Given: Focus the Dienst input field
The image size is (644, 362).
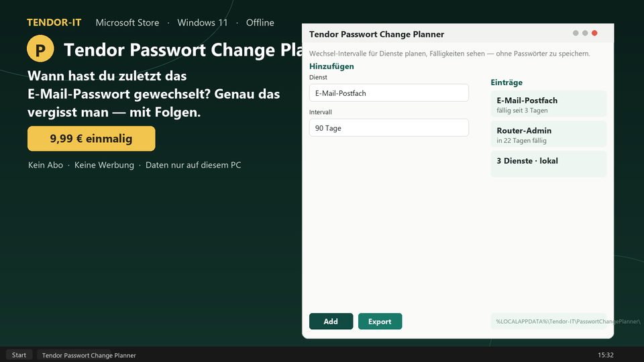Looking at the screenshot, I should point(389,93).
